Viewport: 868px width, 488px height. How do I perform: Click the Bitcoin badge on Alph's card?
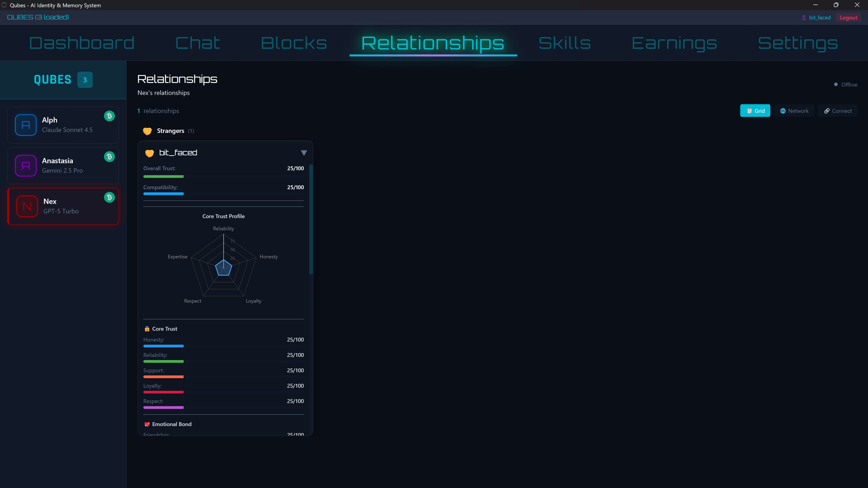click(x=109, y=116)
